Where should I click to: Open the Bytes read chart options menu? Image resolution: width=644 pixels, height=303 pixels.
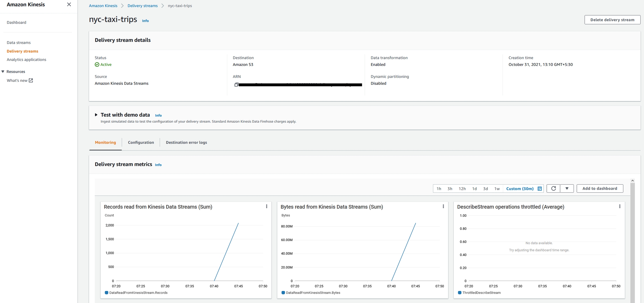[x=443, y=206]
